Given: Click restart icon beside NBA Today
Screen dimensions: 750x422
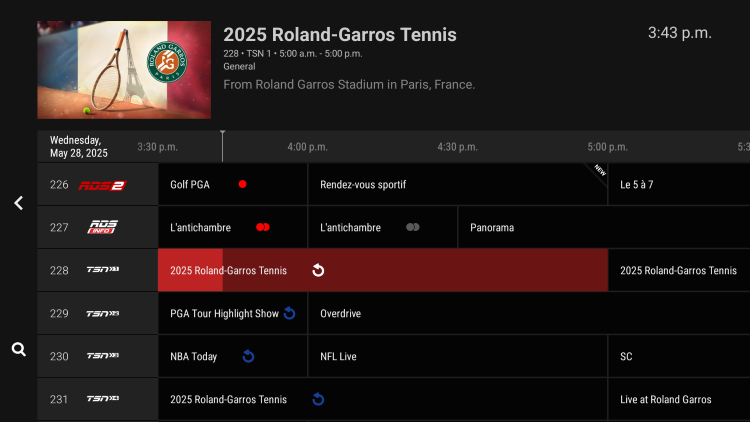Looking at the screenshot, I should 248,356.
